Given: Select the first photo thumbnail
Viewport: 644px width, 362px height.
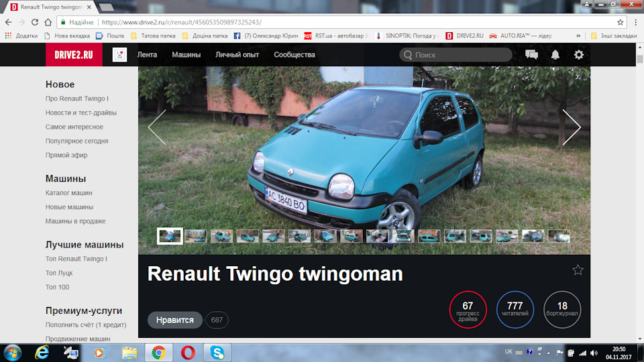Looking at the screenshot, I should pos(170,236).
